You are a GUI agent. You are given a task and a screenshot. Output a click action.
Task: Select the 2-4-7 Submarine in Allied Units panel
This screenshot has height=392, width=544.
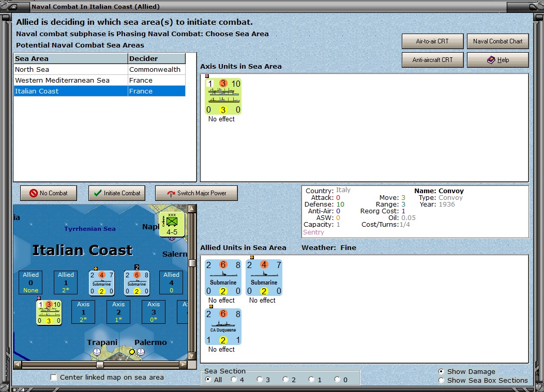tap(264, 278)
